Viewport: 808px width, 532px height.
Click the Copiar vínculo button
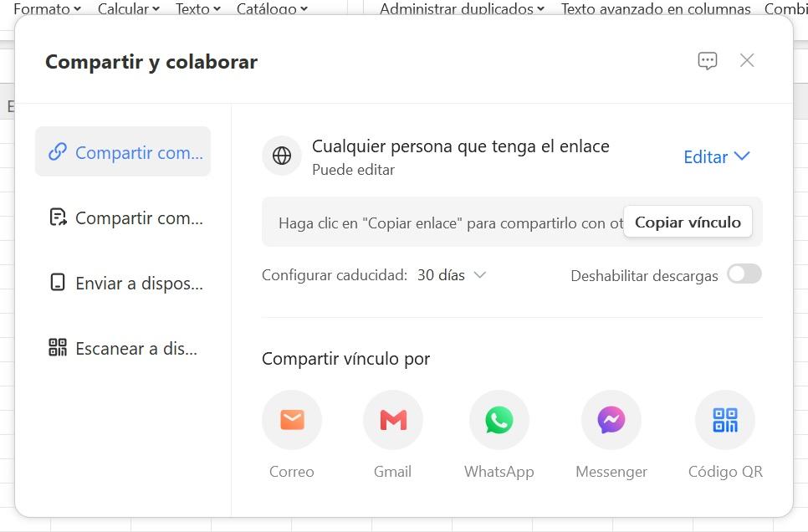pyautogui.click(x=688, y=222)
